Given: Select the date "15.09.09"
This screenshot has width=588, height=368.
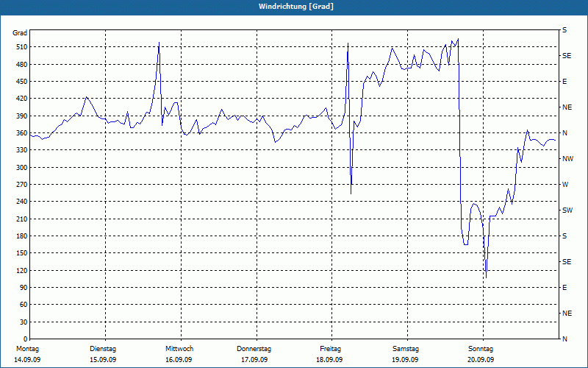Looking at the screenshot, I should tap(103, 360).
